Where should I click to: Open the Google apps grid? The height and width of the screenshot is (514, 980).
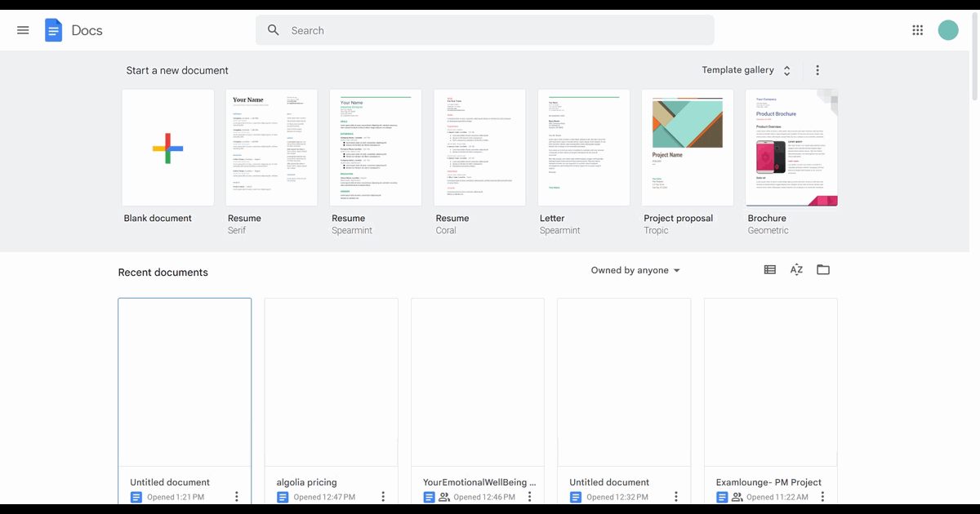[917, 30]
